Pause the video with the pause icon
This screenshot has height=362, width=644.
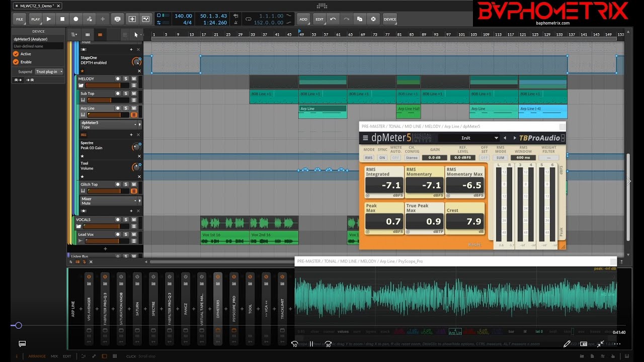click(x=311, y=344)
